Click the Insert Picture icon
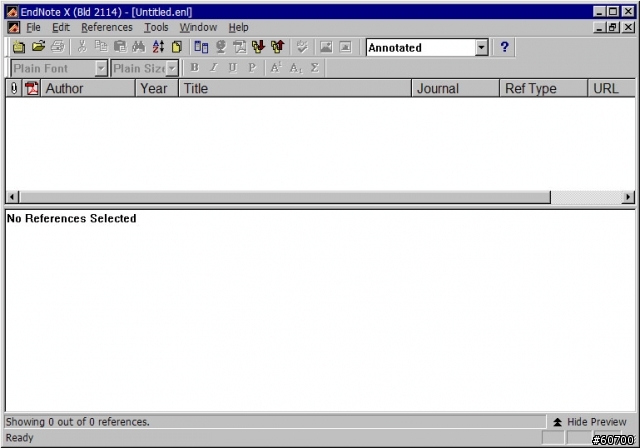This screenshot has height=448, width=640. [x=326, y=47]
